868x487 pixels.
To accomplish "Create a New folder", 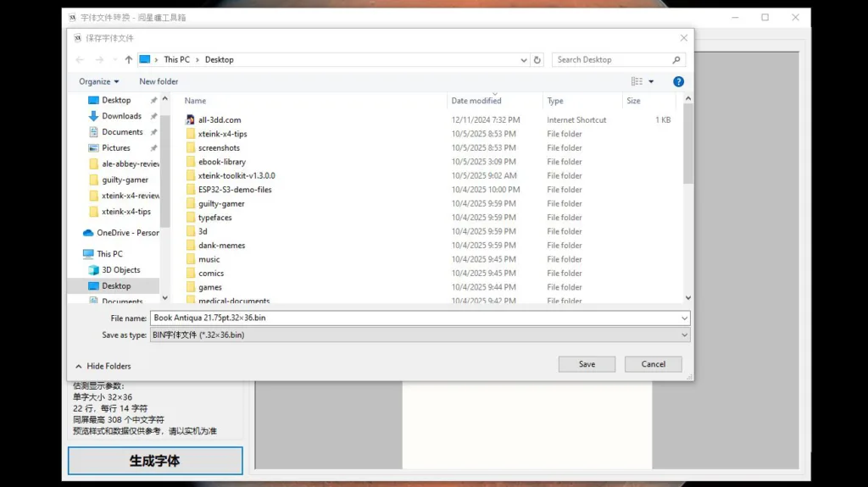I will [159, 81].
